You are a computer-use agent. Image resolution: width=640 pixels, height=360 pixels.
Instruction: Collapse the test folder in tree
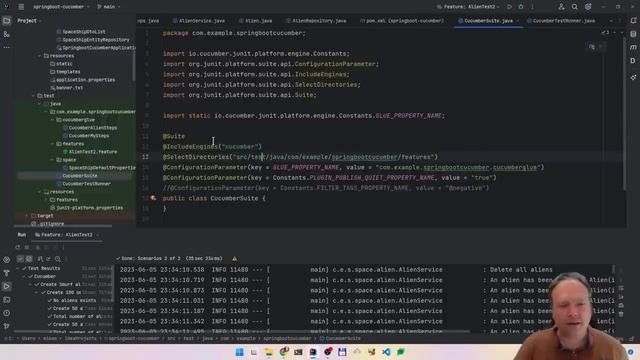(x=33, y=96)
